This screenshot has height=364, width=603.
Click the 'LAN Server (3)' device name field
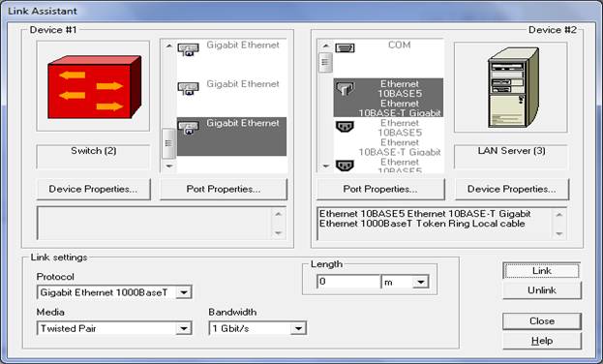coord(511,156)
